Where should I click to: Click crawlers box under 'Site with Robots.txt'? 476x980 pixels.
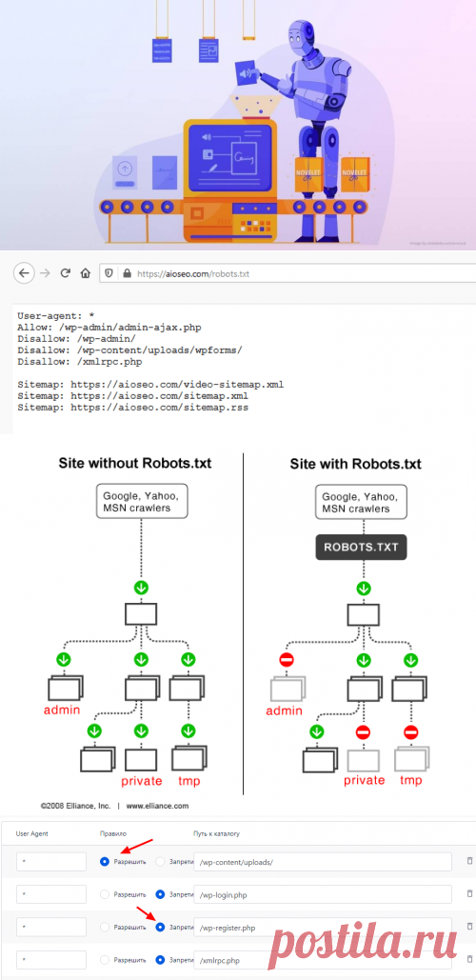pyautogui.click(x=363, y=502)
